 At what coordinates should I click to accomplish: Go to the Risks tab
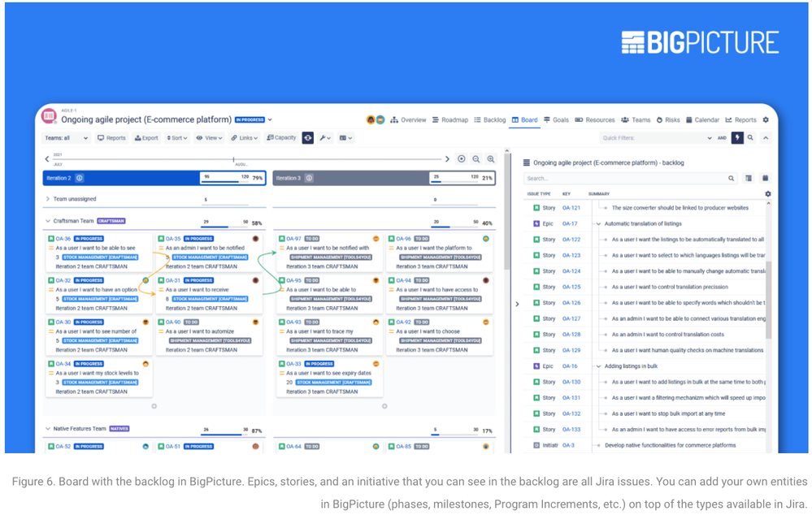pos(668,120)
